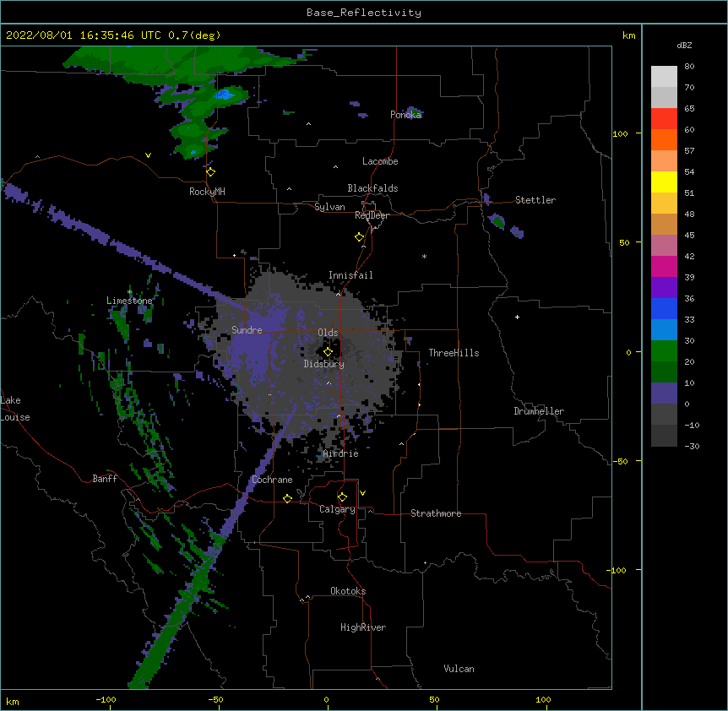Click the Drumheller label

coord(539,411)
